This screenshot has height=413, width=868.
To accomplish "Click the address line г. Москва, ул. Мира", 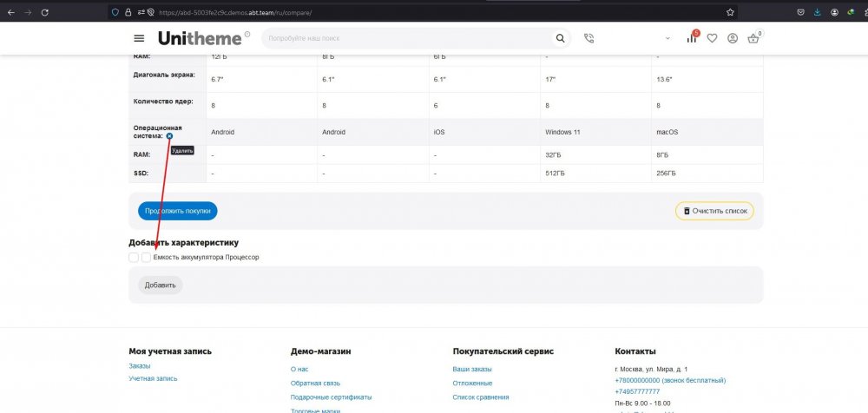I will (651, 369).
